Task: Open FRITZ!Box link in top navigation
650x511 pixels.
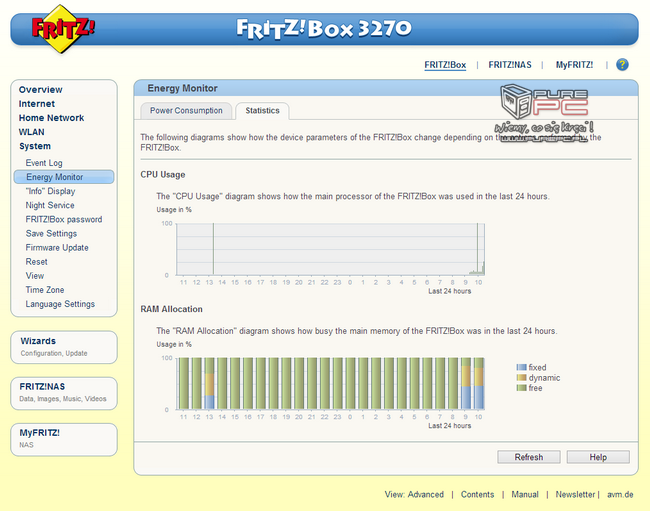Action: [445, 65]
